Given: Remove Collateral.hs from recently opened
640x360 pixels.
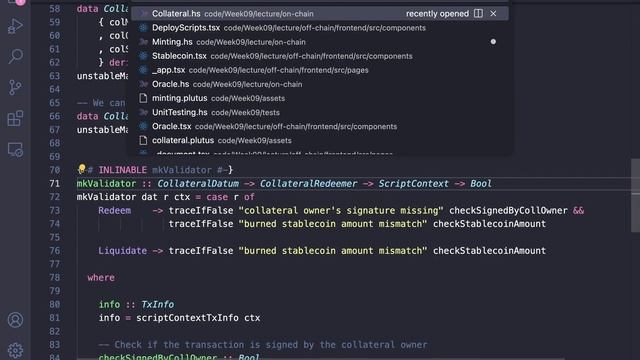Looking at the screenshot, I should coord(493,13).
